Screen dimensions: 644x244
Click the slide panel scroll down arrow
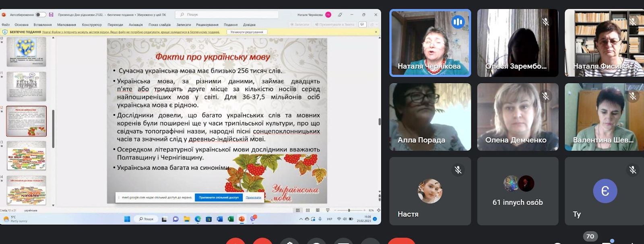53,205
